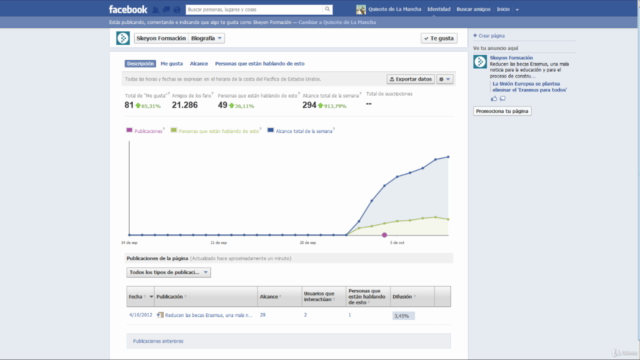The width and height of the screenshot is (640, 360).
Task: Click post type icon for Erasmus publication
Action: [x=160, y=315]
